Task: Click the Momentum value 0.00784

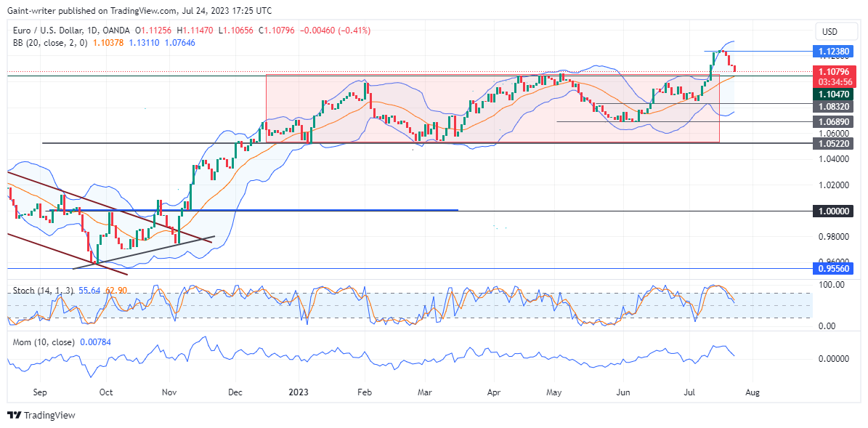Action: click(x=96, y=342)
